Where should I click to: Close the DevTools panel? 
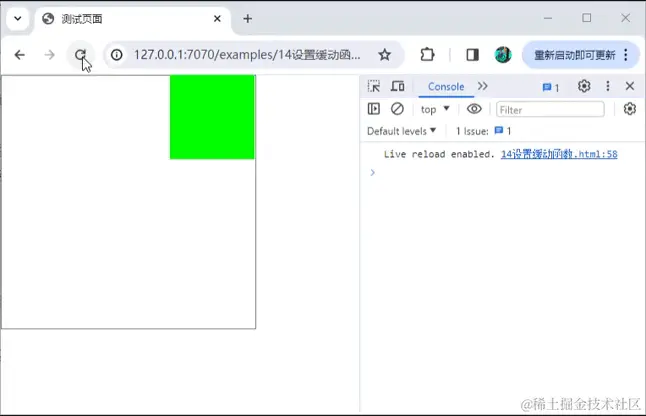point(630,86)
